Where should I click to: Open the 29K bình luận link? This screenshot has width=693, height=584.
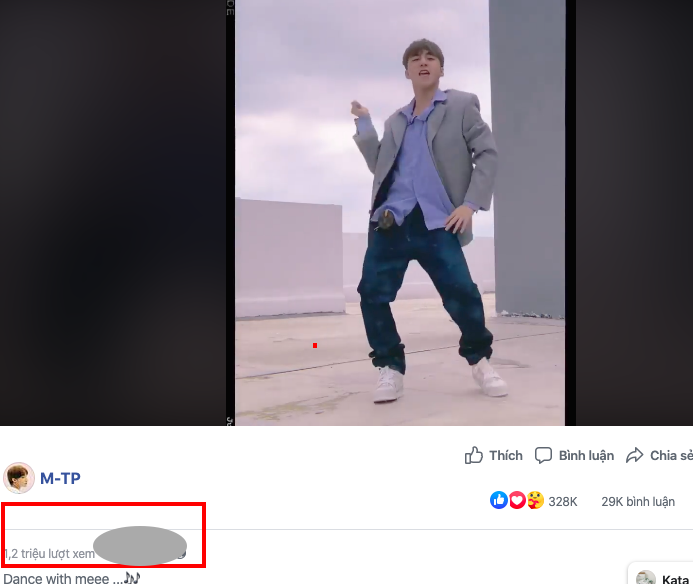click(637, 501)
